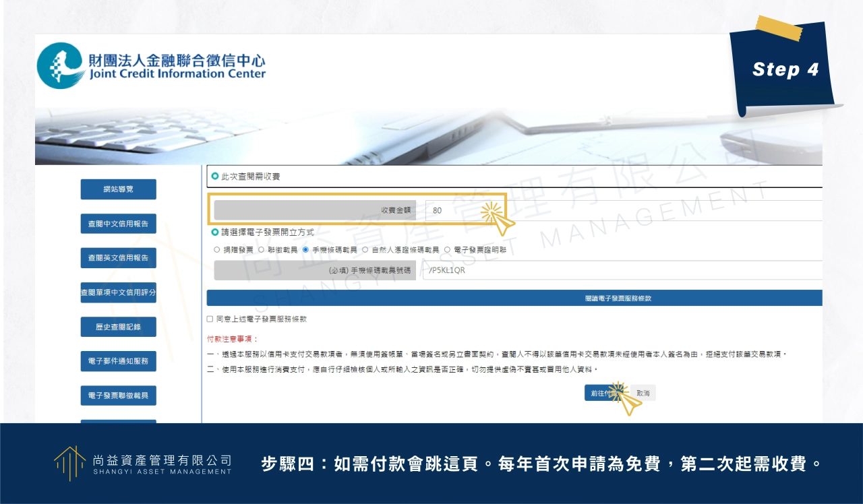This screenshot has height=504, width=863.
Task: Open 查閱單項中文信用評分 in the sidebar
Action: pos(118,292)
